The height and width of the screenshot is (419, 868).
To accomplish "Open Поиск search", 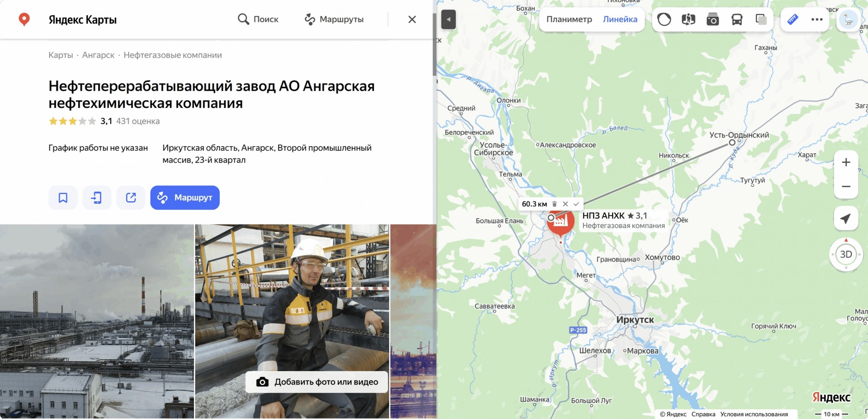I will tap(258, 19).
